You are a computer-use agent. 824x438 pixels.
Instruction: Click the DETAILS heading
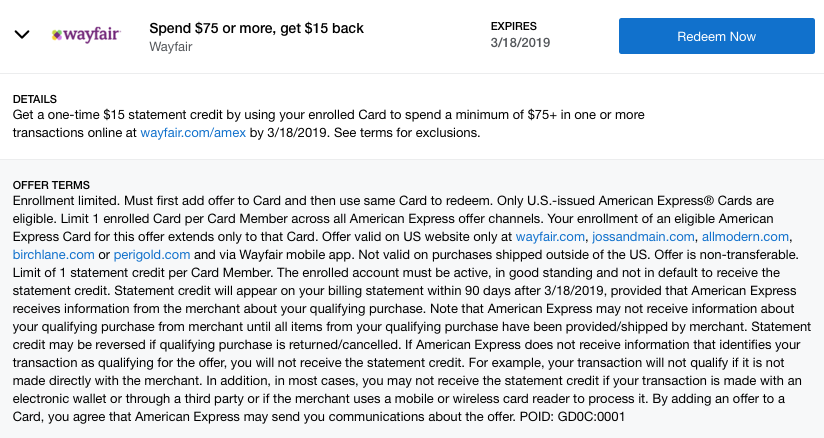click(38, 100)
